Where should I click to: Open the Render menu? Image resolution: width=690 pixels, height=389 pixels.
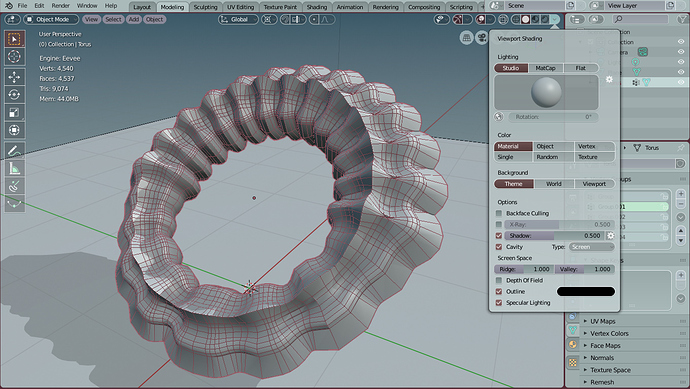tap(60, 6)
